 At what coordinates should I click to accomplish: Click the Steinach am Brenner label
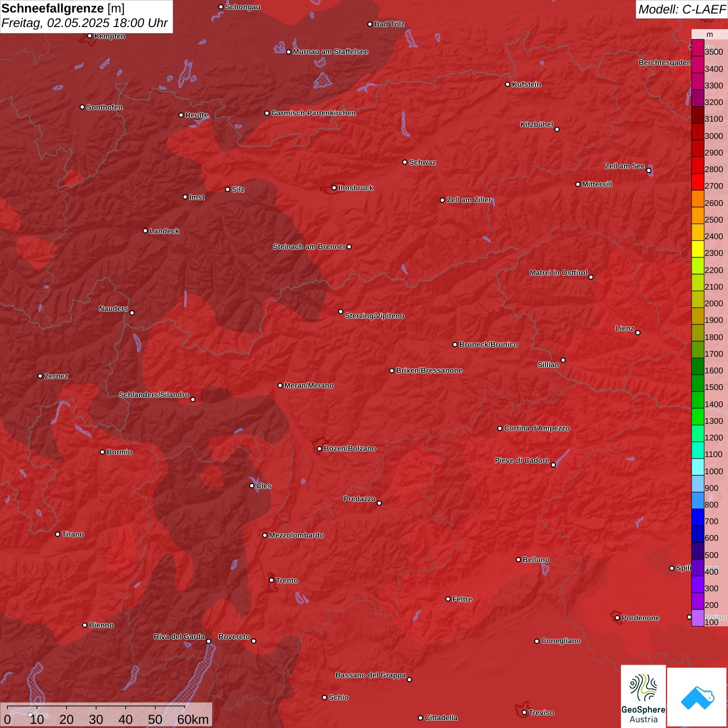[309, 246]
